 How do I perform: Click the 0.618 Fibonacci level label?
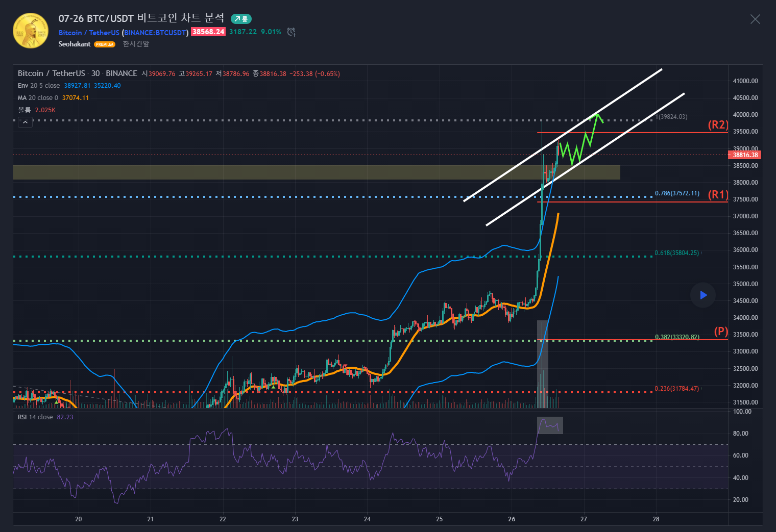point(676,253)
